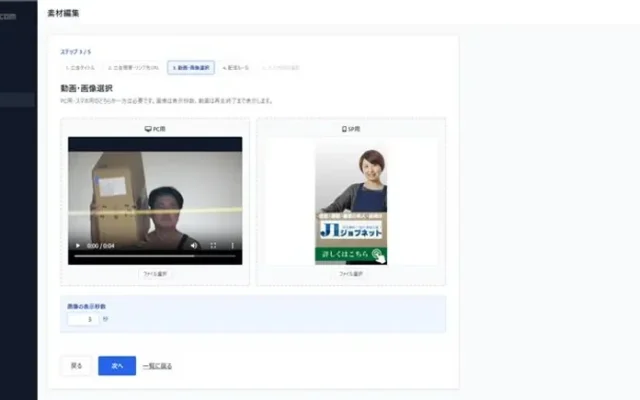This screenshot has width=640, height=400.
Task: Click the SP banner image preview
Action: coord(351,203)
